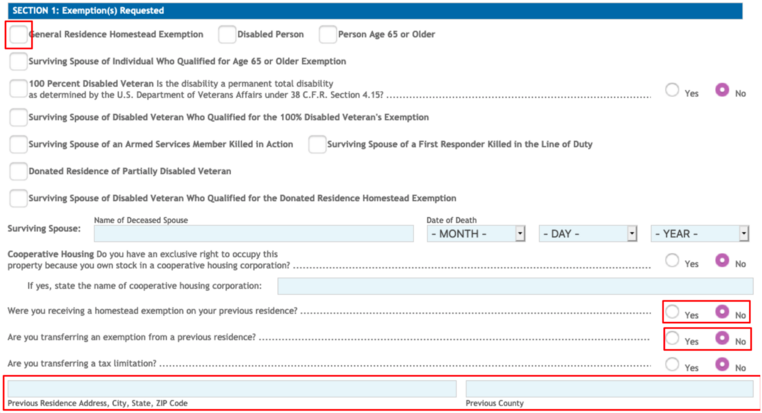Select No for Cooperative Housing question

722,260
